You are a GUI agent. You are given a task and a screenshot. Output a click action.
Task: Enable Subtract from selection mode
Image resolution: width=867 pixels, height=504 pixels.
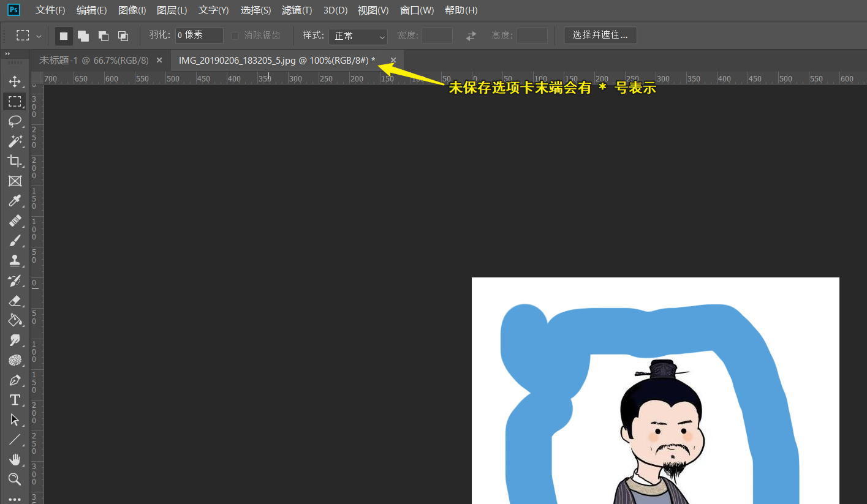coord(104,36)
